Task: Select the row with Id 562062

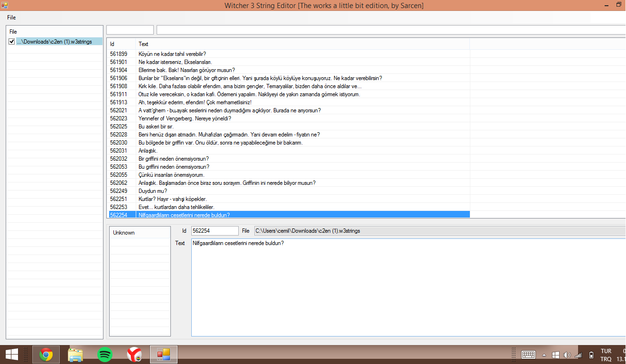Action: 289,183
